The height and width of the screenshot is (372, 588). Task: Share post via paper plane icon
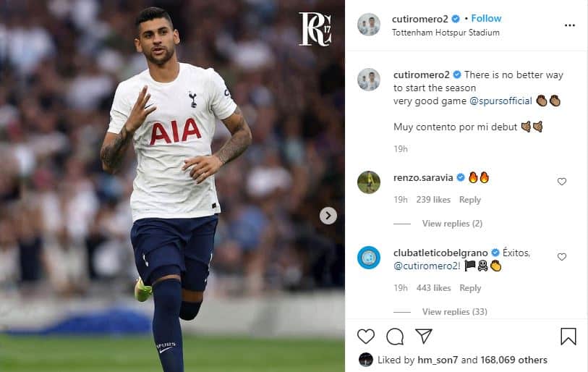[424, 336]
